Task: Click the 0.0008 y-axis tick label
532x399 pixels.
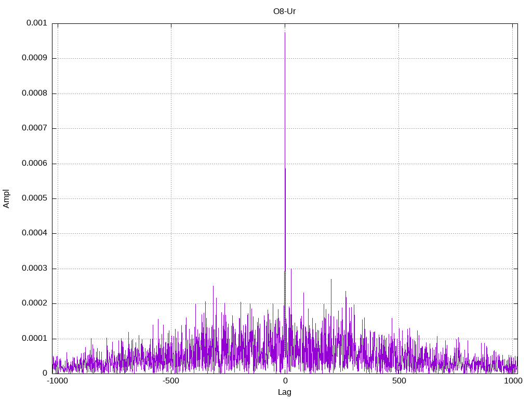Action: 35,94
